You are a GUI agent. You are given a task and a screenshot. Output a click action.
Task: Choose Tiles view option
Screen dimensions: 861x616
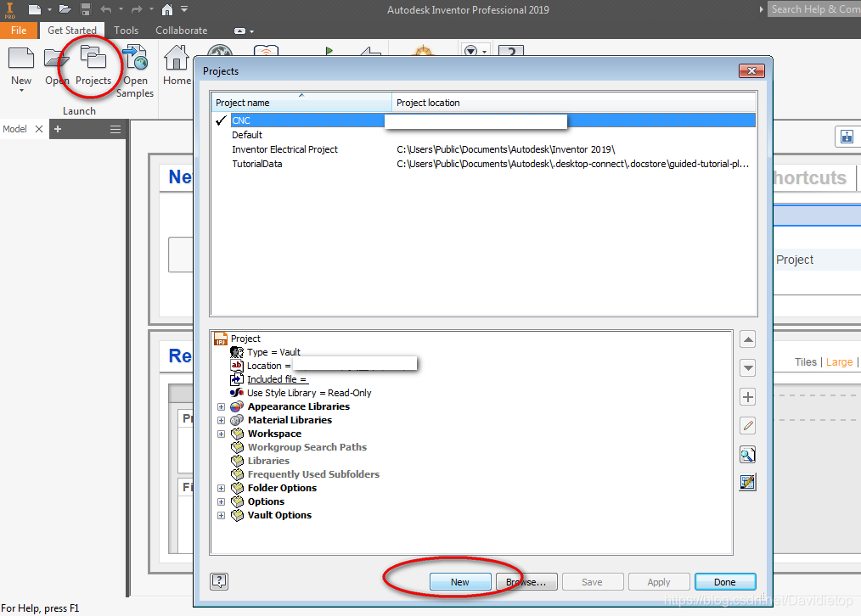pyautogui.click(x=806, y=362)
